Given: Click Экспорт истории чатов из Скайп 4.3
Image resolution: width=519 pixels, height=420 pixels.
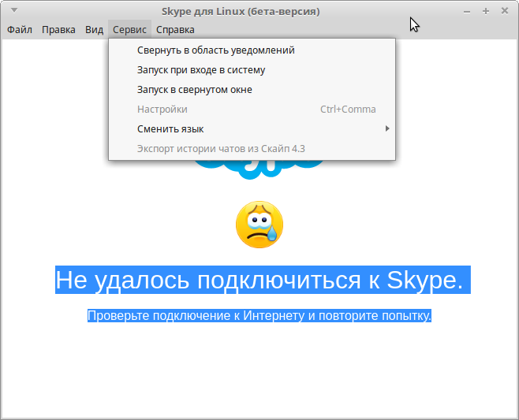Looking at the screenshot, I should (221, 148).
